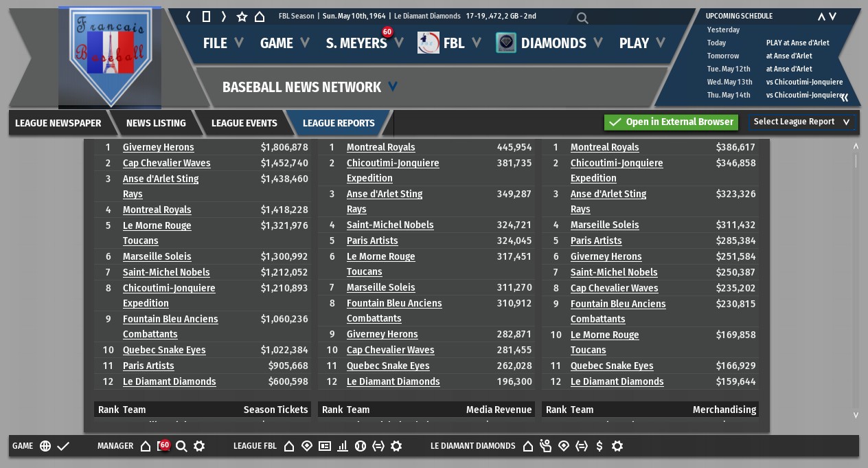The height and width of the screenshot is (468, 868).
Task: Expand the PLAY menu
Action: [x=641, y=43]
